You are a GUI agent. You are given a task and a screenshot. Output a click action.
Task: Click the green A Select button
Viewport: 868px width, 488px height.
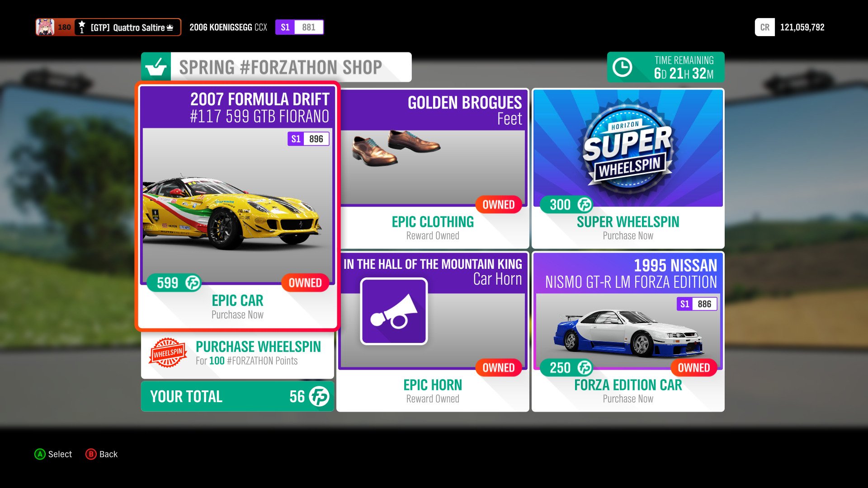40,454
